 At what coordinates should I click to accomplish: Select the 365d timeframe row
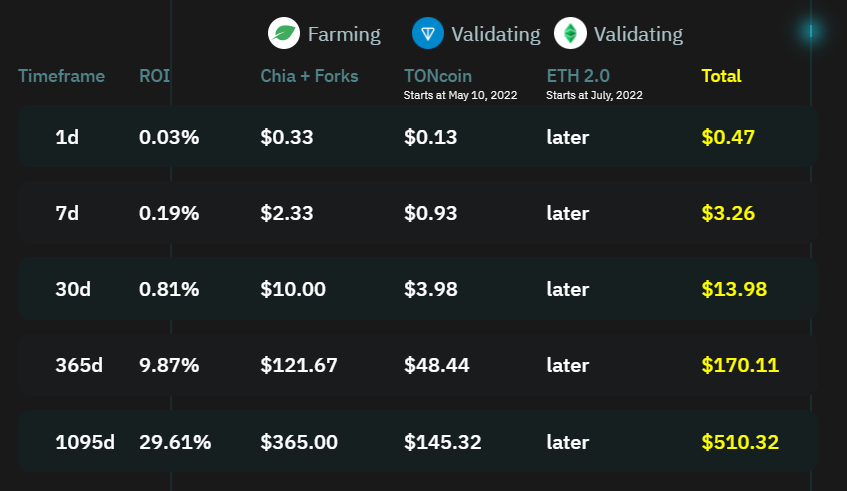click(x=79, y=365)
